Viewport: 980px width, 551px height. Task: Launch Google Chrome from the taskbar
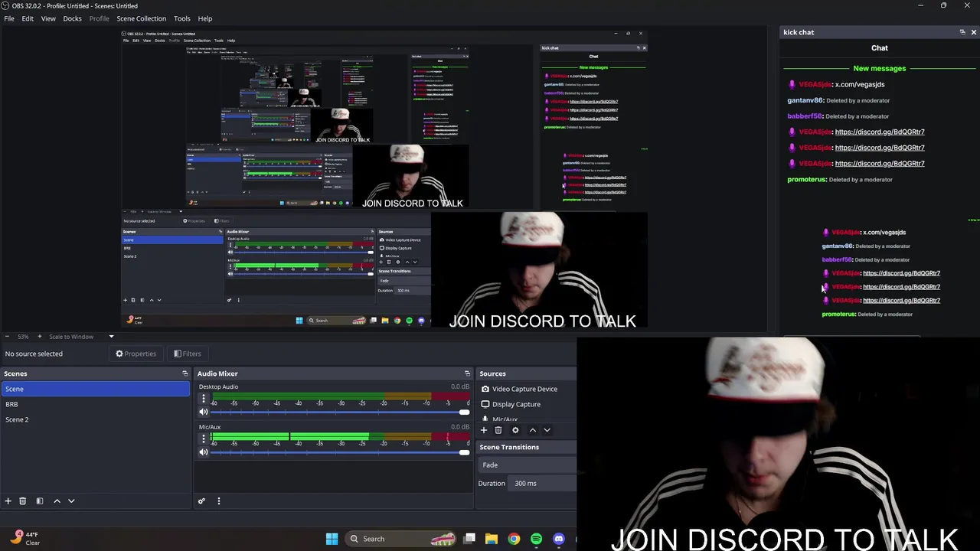point(514,539)
